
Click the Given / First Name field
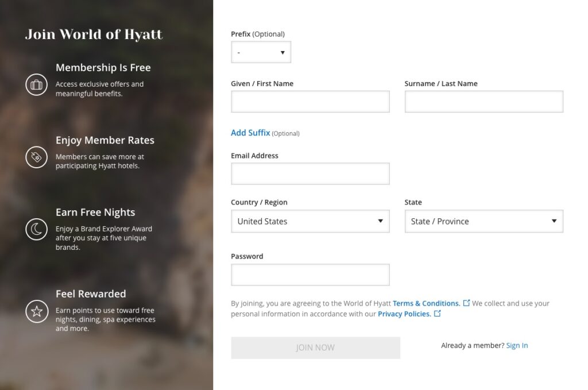(x=310, y=102)
